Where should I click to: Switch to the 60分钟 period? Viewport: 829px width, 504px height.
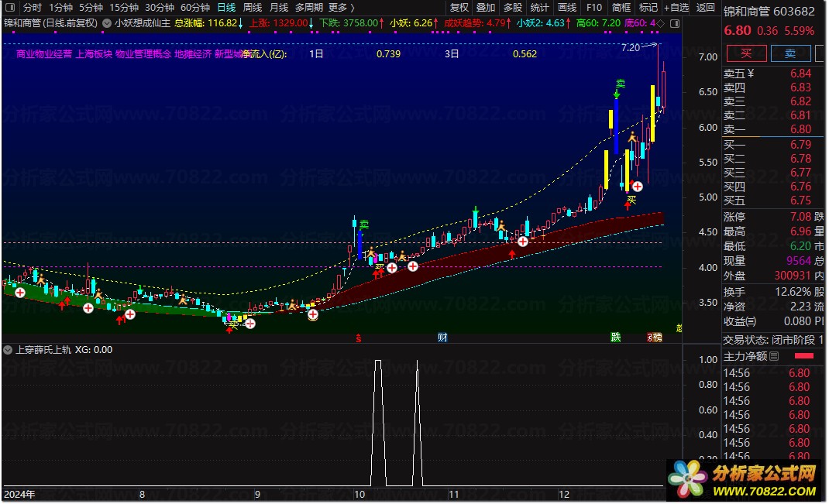195,8
